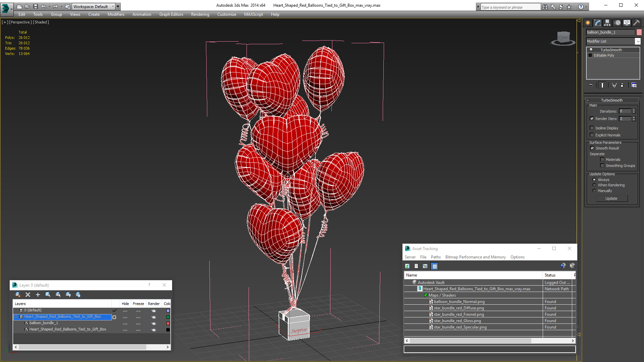Add selected objects to layer plus icon

click(x=38, y=295)
